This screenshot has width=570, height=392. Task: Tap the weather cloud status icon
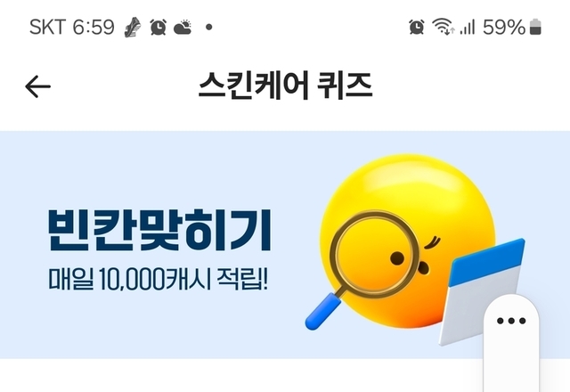pos(183,28)
